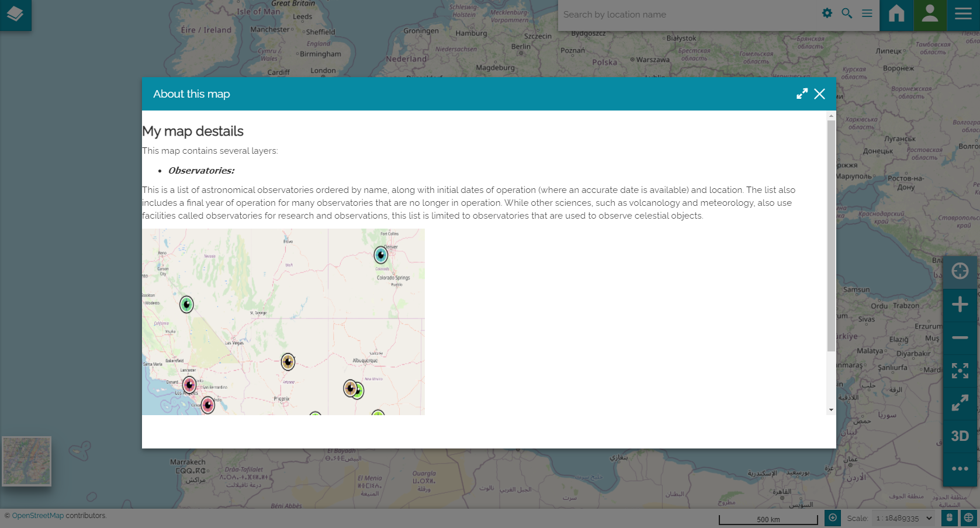Image resolution: width=980 pixels, height=528 pixels.
Task: Zoom out with the minus button
Action: pos(960,337)
